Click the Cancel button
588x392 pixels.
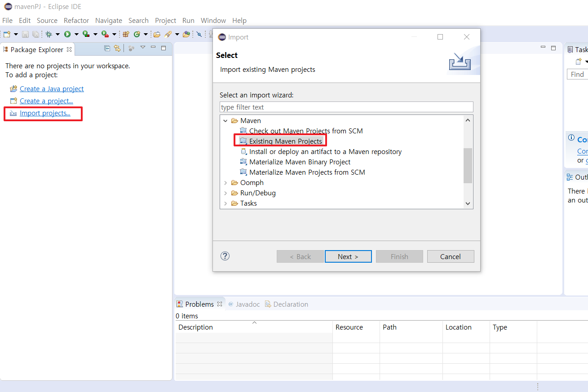point(451,256)
